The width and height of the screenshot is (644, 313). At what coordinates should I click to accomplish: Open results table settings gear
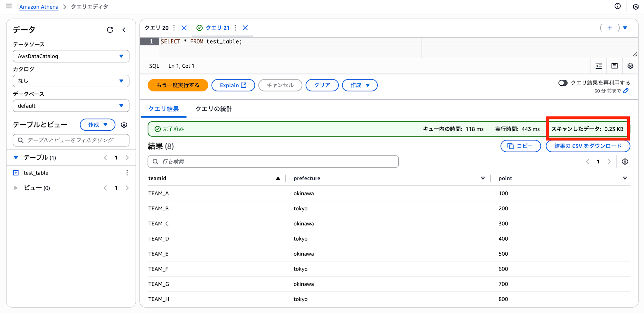[x=625, y=162]
